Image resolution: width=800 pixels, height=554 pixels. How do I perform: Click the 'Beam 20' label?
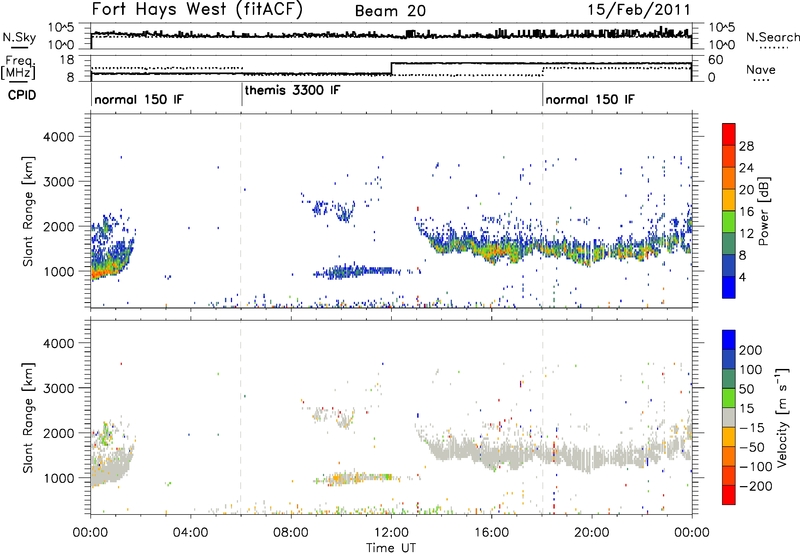390,11
